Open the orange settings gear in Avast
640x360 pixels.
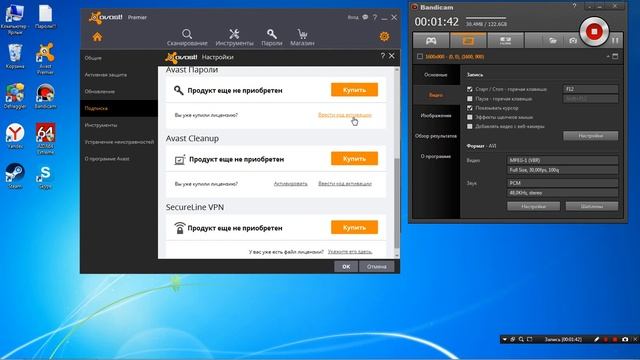click(384, 37)
